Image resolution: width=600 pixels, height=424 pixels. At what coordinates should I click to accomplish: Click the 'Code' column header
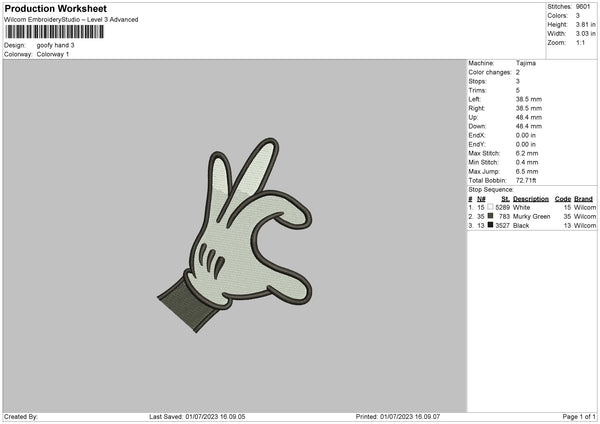click(563, 199)
